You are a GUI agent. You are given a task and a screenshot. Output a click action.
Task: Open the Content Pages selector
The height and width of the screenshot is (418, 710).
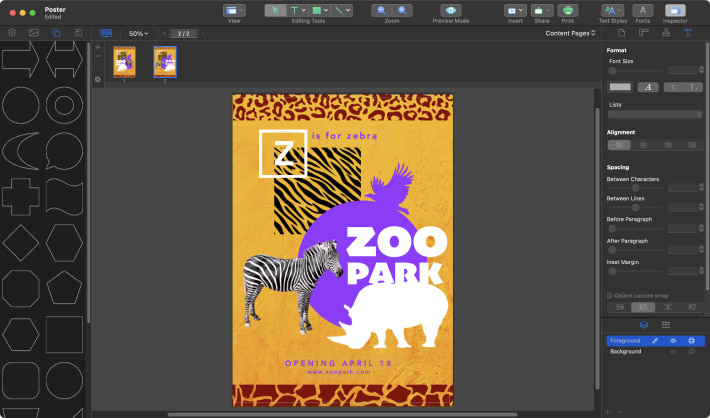570,33
